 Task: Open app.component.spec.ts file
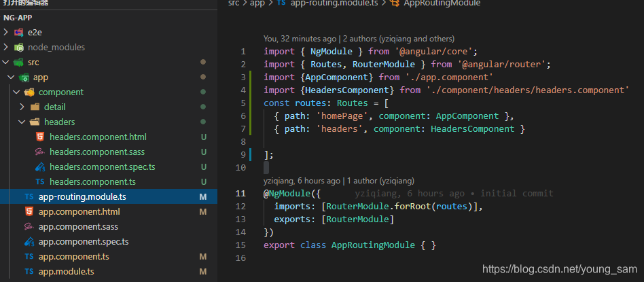tap(84, 242)
